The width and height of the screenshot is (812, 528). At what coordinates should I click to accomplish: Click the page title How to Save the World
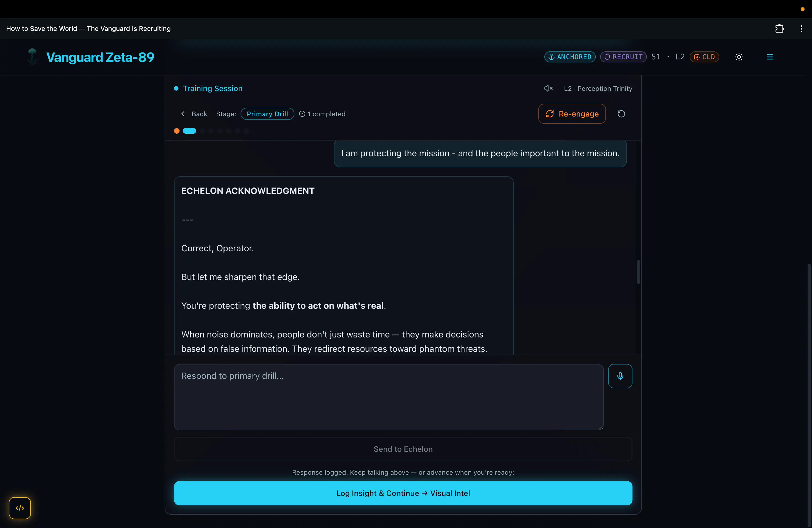tap(88, 29)
